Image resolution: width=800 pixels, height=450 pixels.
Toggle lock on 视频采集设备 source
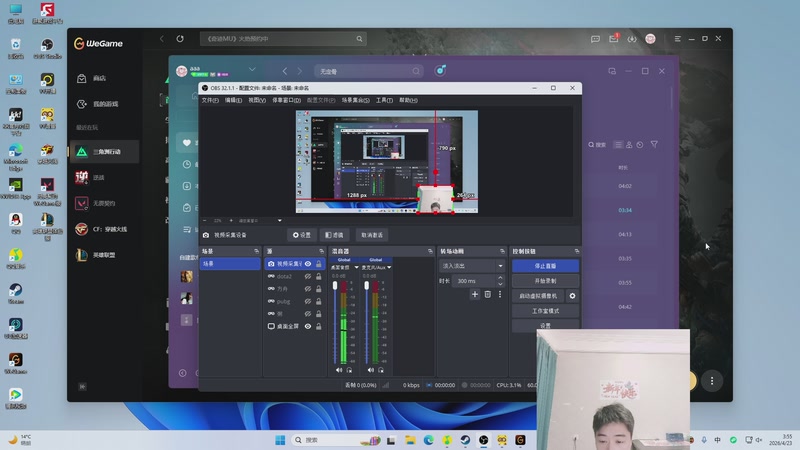pos(319,264)
